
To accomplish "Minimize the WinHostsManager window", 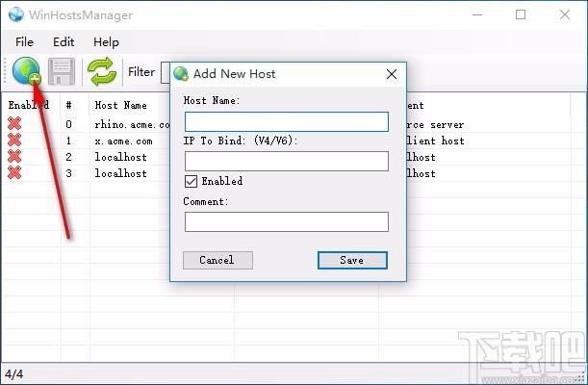I will (477, 14).
